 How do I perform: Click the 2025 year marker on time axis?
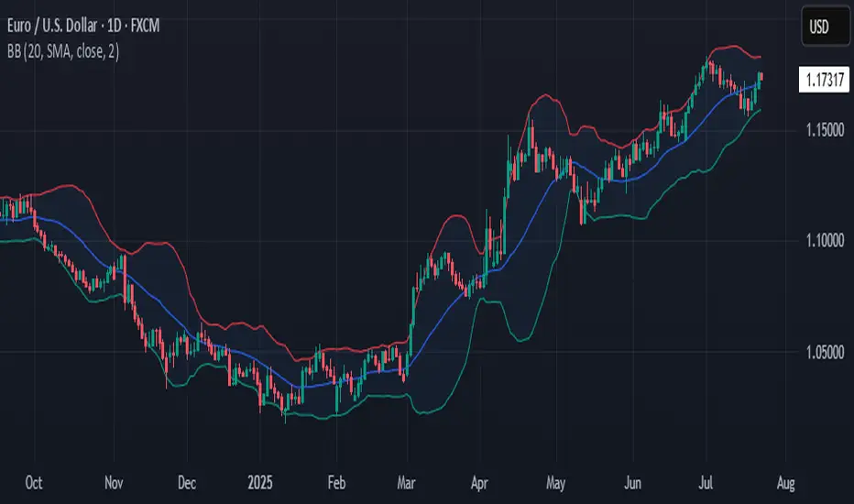(x=260, y=483)
